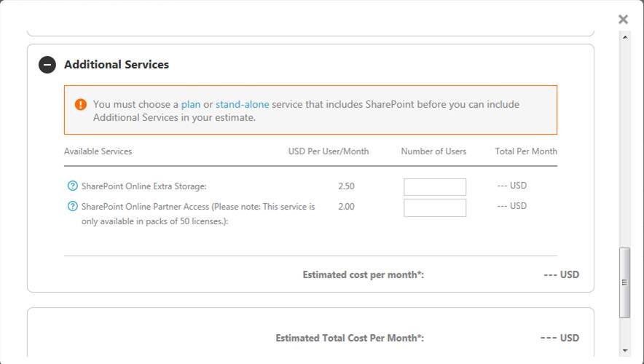Open help for SharePoint Online Extra Storage
644x364 pixels.
coord(72,186)
